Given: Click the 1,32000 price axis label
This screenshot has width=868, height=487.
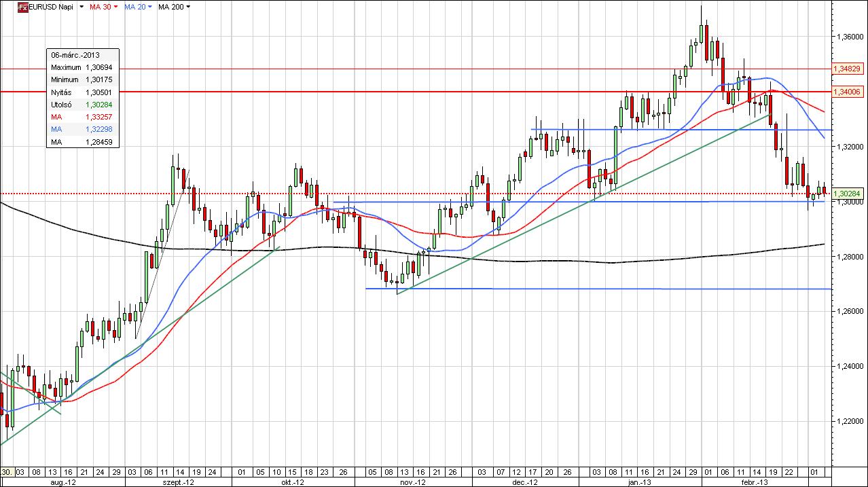Looking at the screenshot, I should [849, 147].
